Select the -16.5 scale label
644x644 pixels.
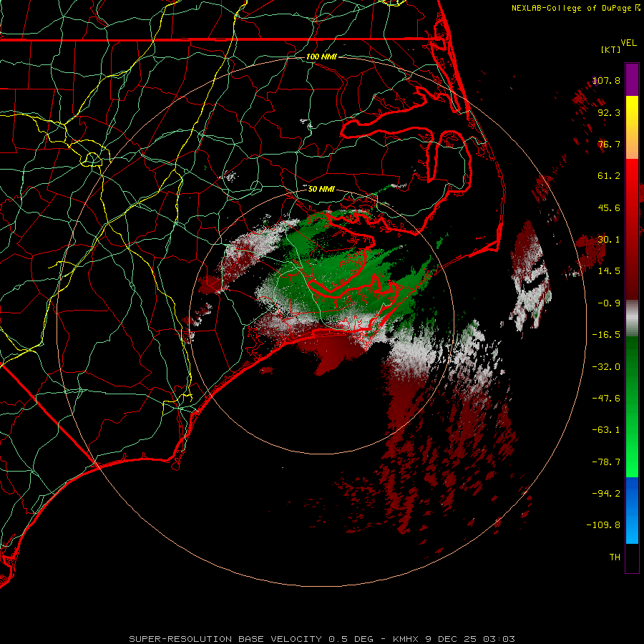coord(606,335)
